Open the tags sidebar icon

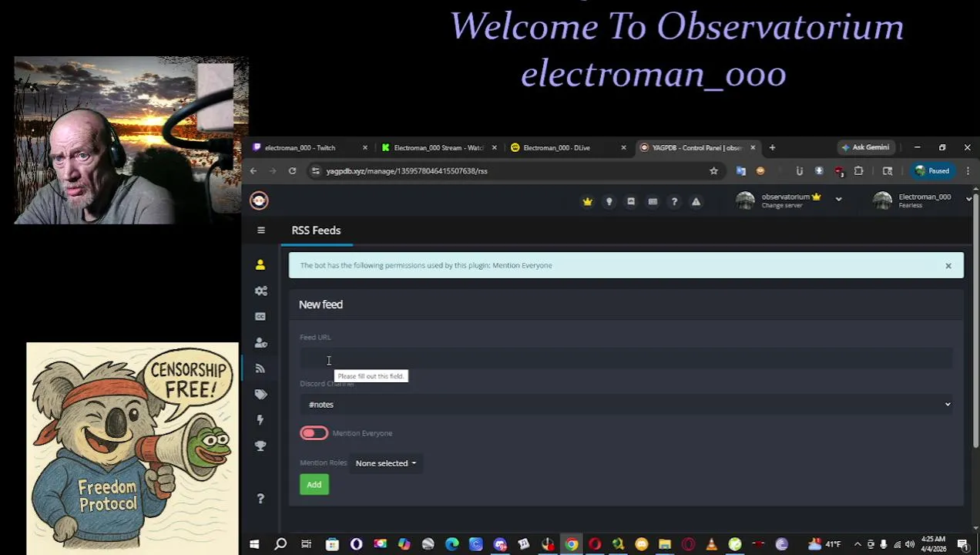pos(260,394)
